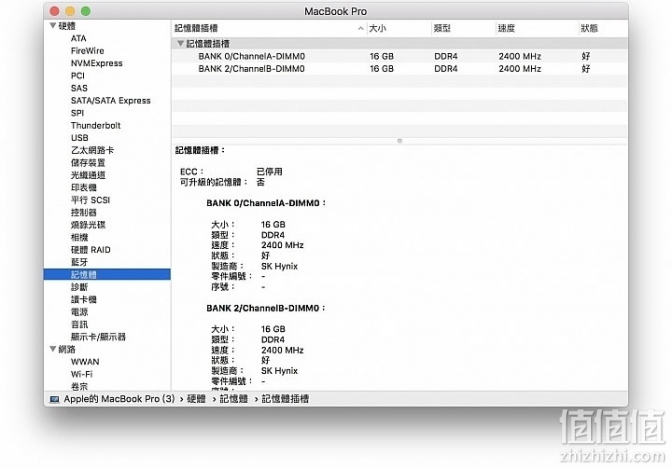Click 硬體 in the path bar

coord(196,399)
